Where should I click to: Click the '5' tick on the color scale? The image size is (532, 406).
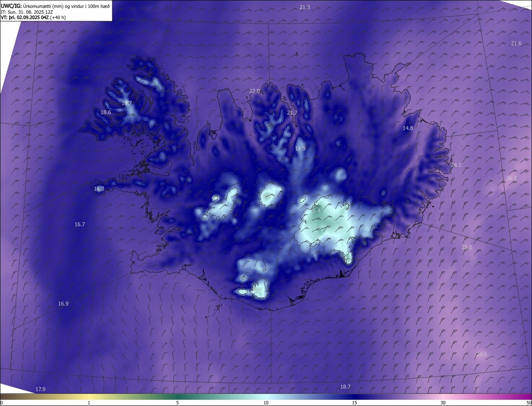177,403
